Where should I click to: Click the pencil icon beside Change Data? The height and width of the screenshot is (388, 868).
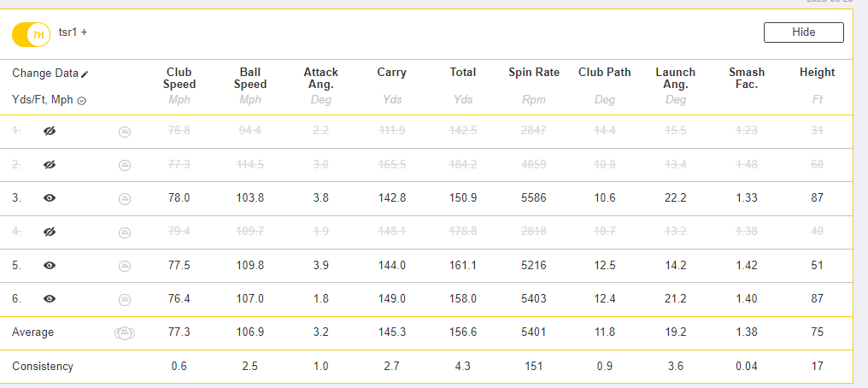84,73
